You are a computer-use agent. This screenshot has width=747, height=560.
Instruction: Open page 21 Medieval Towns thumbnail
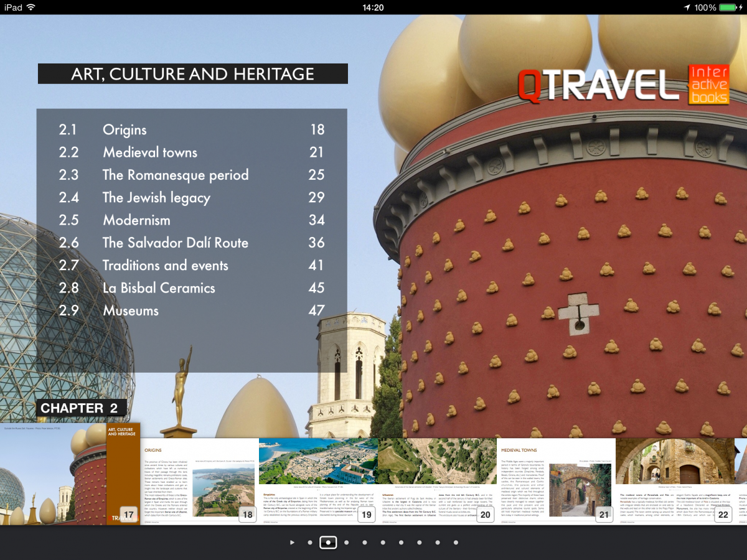tap(556, 481)
